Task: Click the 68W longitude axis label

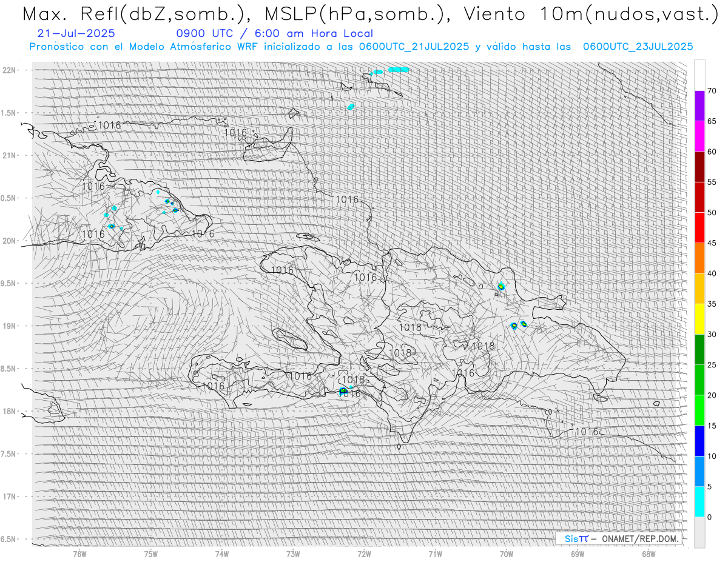Action: [x=649, y=554]
